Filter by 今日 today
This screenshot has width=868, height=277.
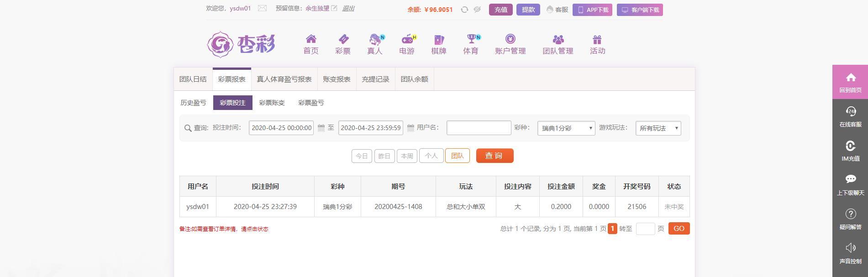[x=362, y=156]
